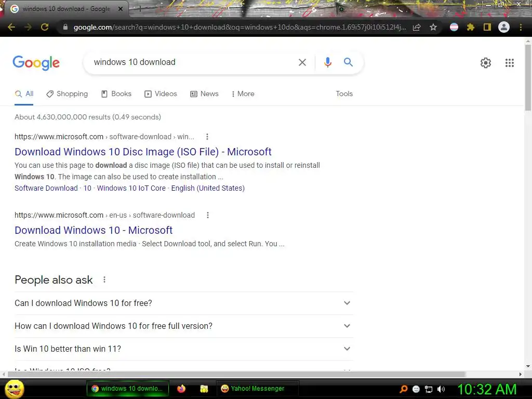
Task: Open Download Windows 10 Disc Image (ISO File) link
Action: point(143,152)
